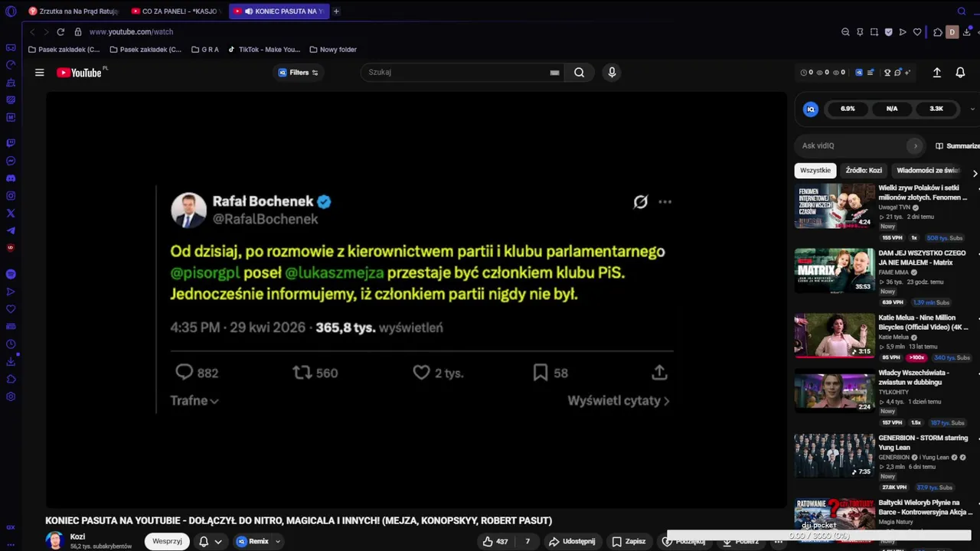Select the 'Źródło: Kozi' filter chip
980x551 pixels.
[864, 171]
